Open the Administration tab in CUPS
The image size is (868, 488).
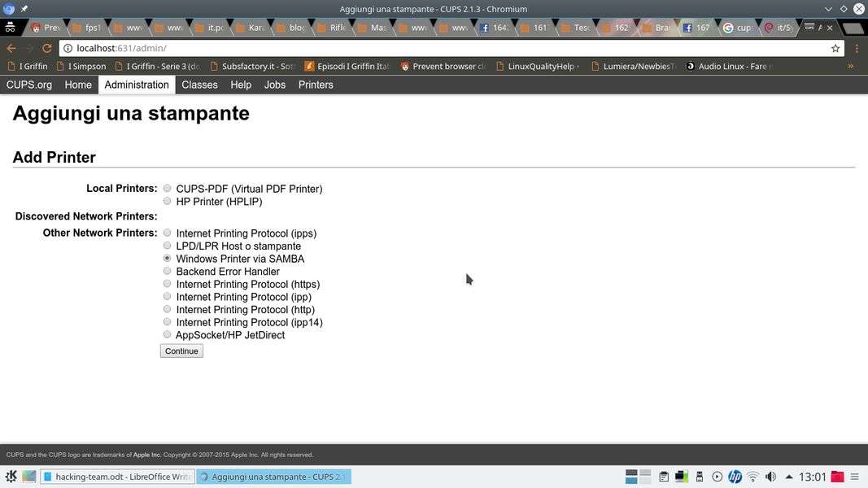[137, 85]
